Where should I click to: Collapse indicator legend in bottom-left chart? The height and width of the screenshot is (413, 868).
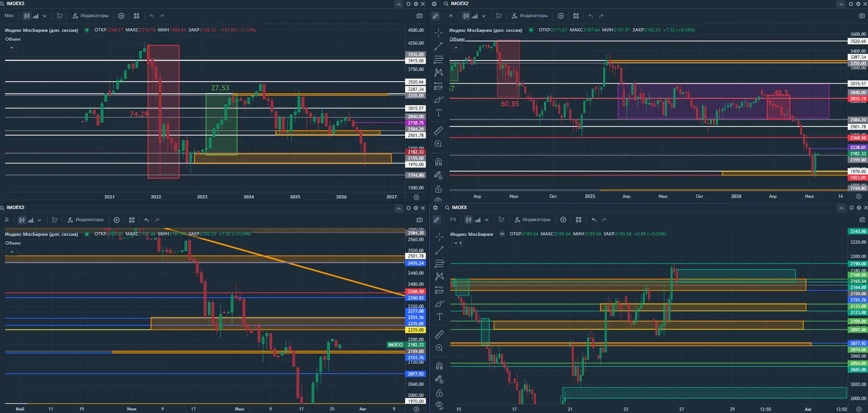12,251
